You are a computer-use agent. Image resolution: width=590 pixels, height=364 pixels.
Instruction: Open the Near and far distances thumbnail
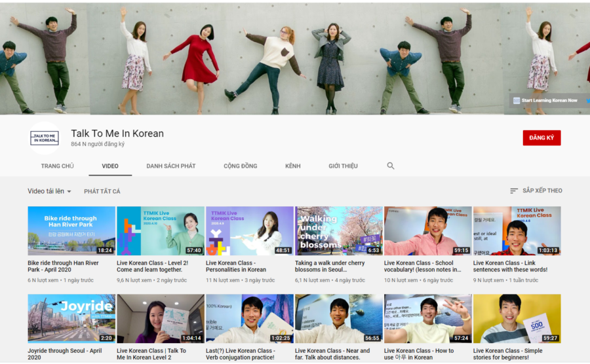pyautogui.click(x=339, y=319)
